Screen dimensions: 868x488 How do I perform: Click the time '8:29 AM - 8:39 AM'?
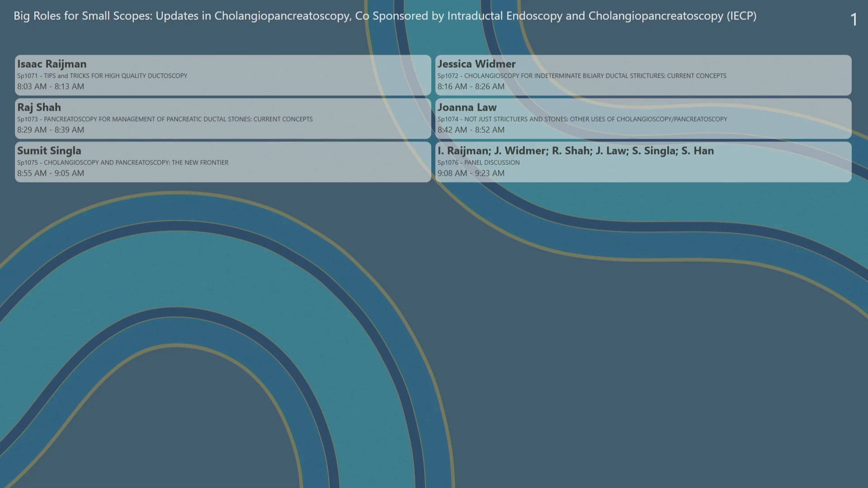pos(51,130)
